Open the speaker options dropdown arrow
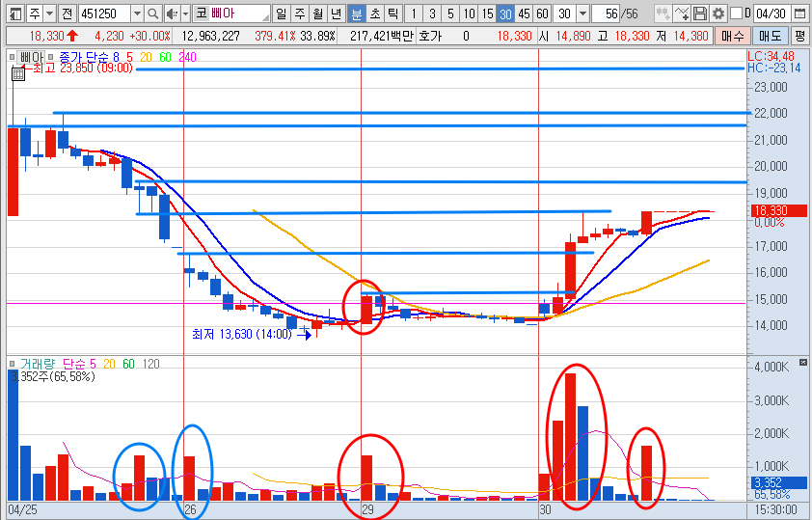Screen dimensions: 812x520 click(x=185, y=14)
